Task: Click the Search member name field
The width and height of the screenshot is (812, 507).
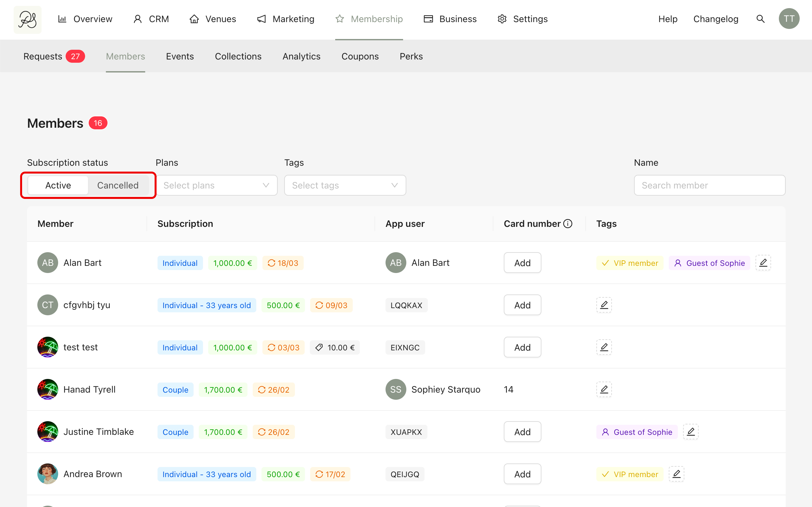Action: pyautogui.click(x=709, y=186)
